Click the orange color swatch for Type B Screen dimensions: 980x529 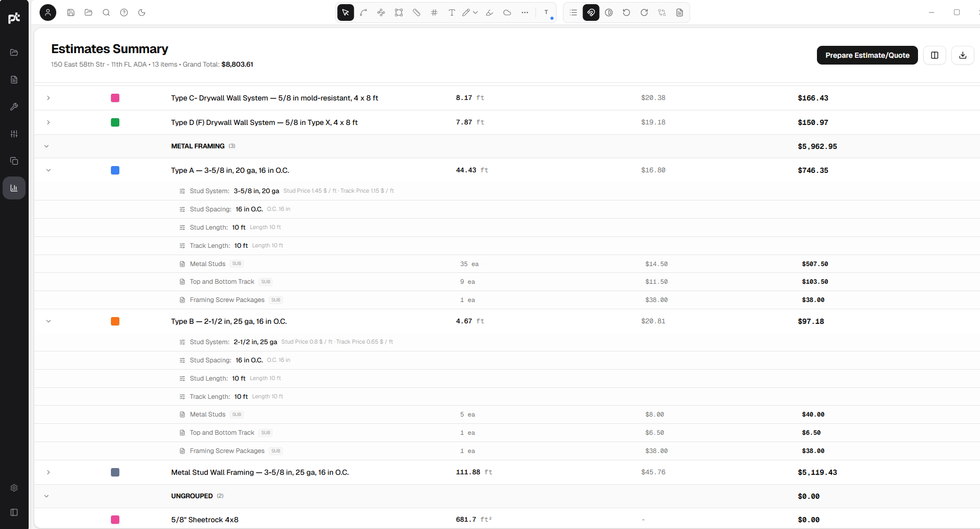(115, 321)
